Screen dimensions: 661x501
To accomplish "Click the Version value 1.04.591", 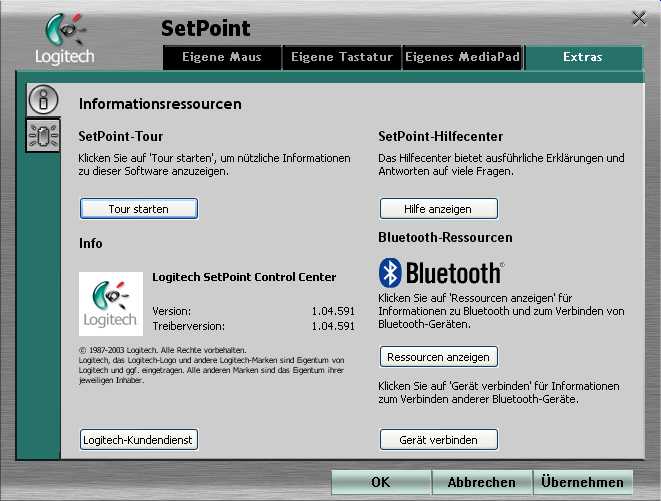I will (333, 311).
